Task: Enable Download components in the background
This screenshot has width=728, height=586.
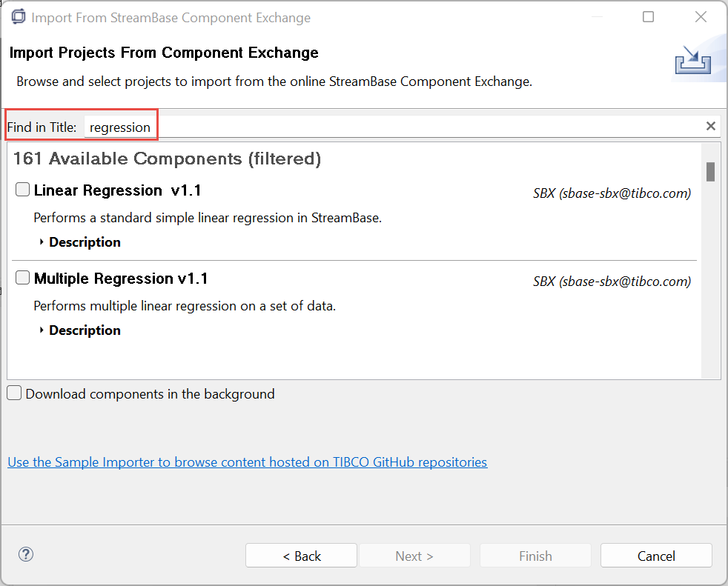Action: [x=15, y=393]
